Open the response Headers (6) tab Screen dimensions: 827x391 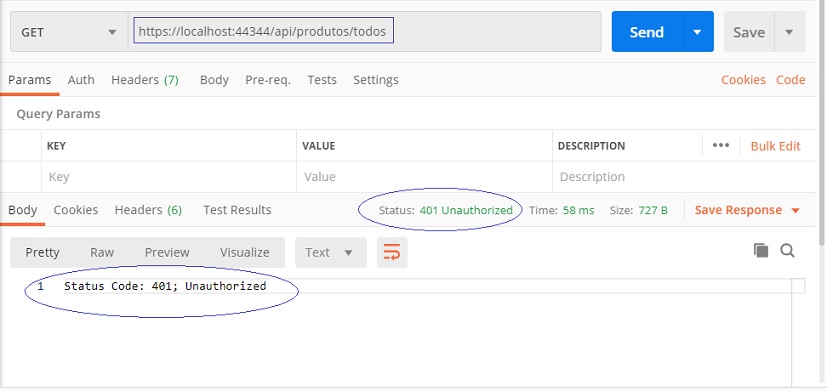tap(148, 210)
